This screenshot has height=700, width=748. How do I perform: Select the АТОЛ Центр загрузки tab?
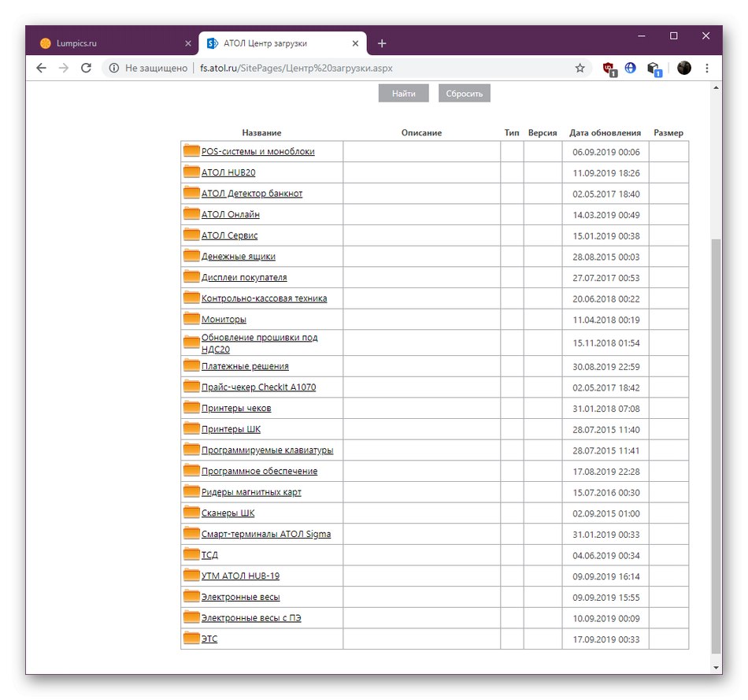tap(283, 43)
